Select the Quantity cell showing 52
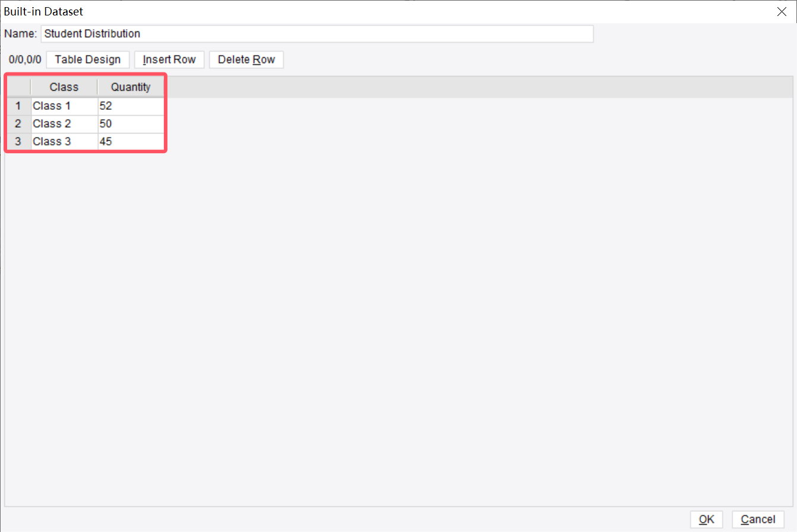 [x=131, y=106]
